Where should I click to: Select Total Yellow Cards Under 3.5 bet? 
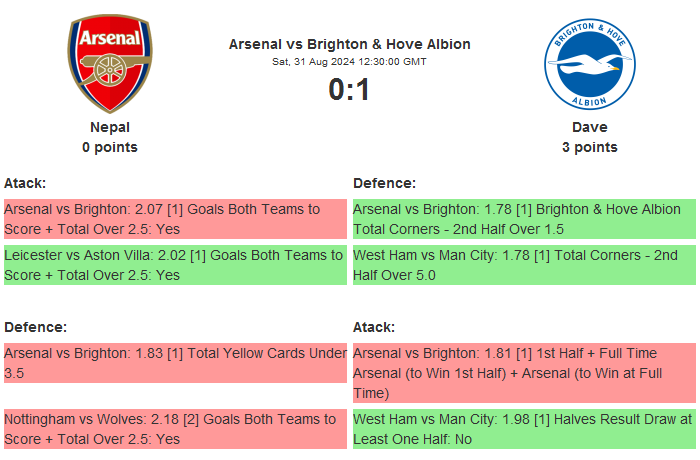174,363
